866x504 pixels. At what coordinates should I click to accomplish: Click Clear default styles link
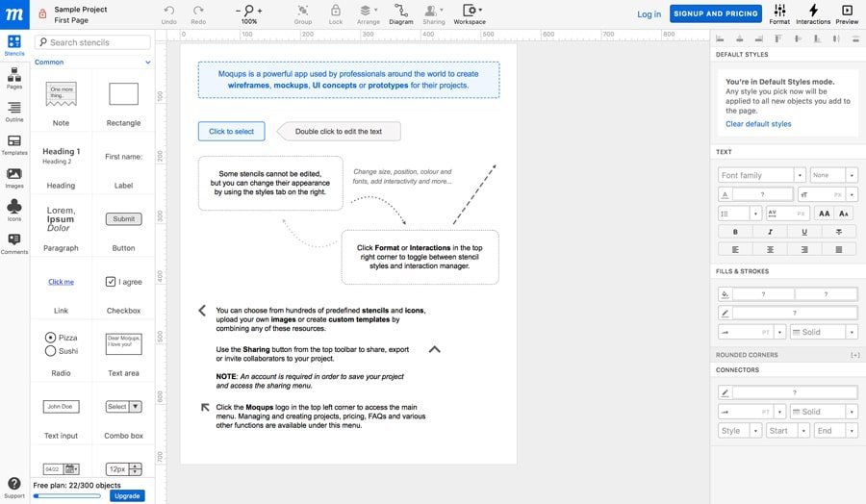pos(758,124)
